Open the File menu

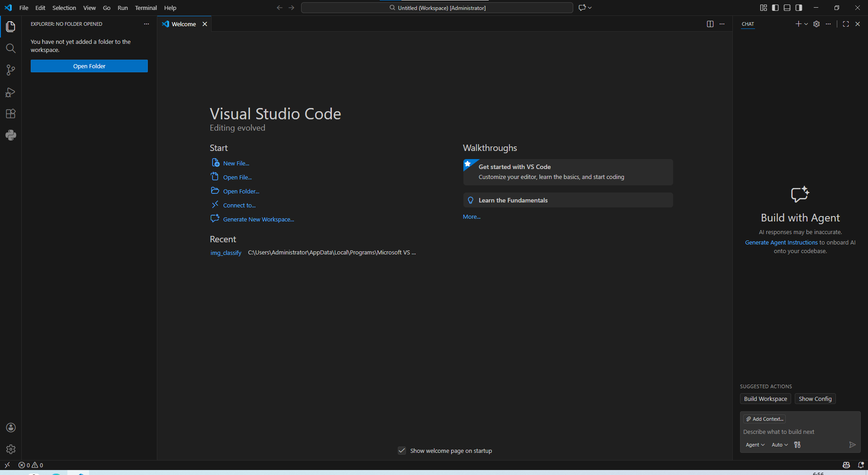(24, 8)
